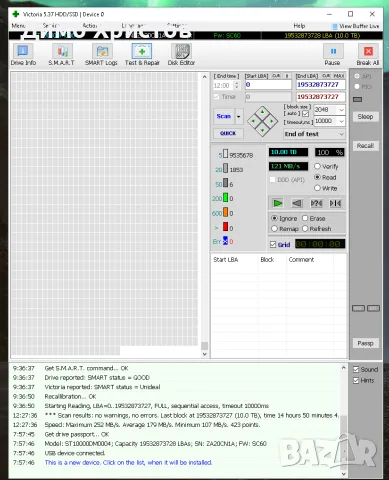Open the timeout 10000 dropdown
The image size is (389, 480).
point(341,121)
